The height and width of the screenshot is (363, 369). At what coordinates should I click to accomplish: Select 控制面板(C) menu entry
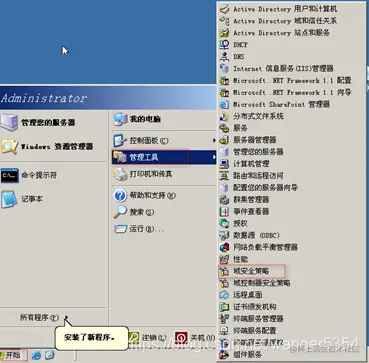[x=164, y=141]
